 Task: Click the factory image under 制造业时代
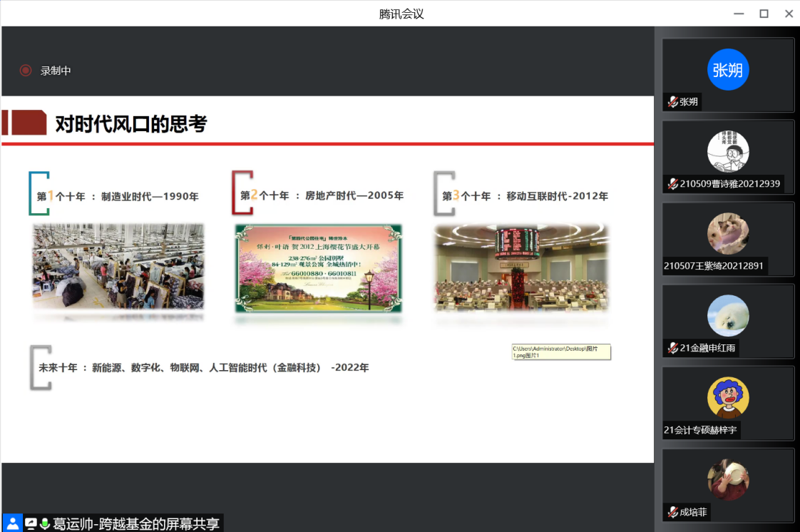[x=118, y=268]
